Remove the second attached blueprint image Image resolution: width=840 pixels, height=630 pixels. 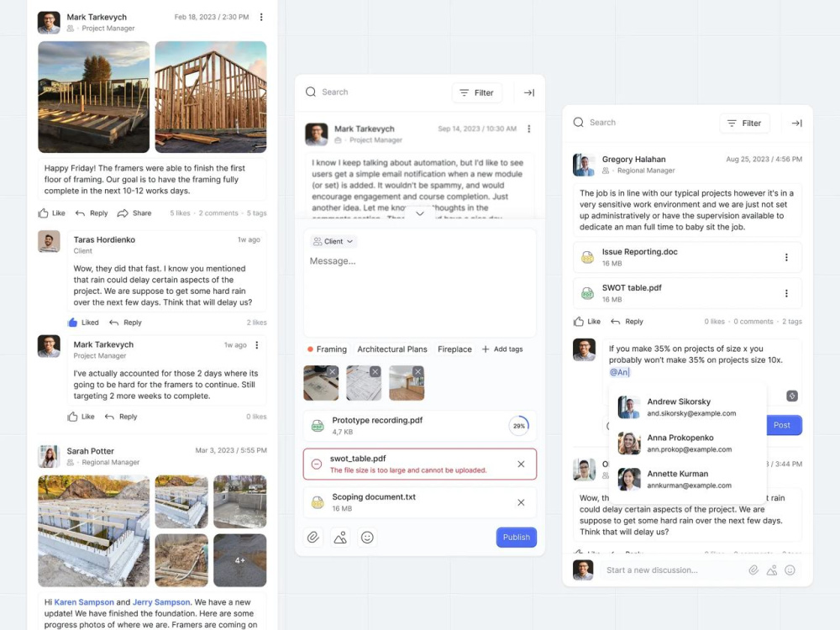click(x=375, y=372)
